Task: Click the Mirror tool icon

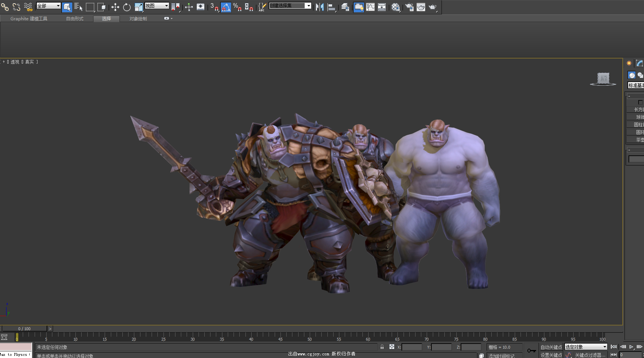Action: click(x=319, y=7)
